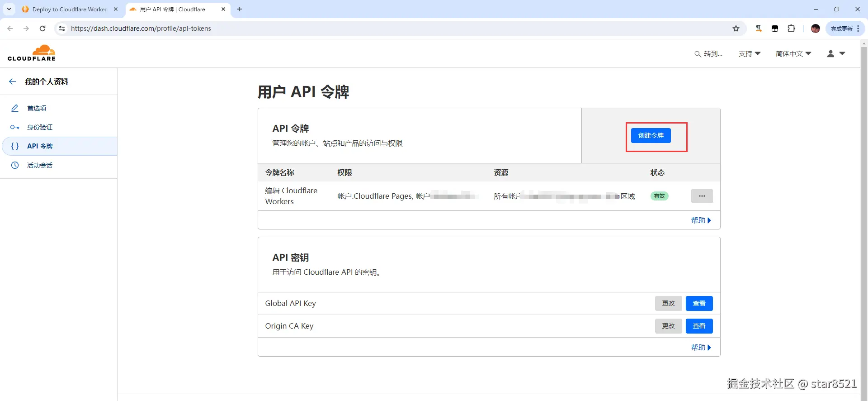868x401 pixels.
Task: Bookmark this page with the star icon
Action: coord(736,29)
